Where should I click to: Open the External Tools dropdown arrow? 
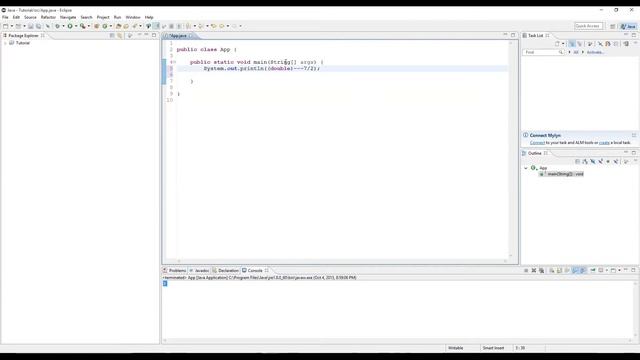(89, 26)
